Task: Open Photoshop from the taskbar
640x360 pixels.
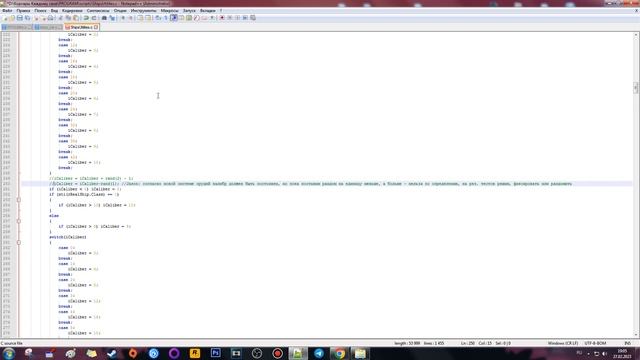Action: 216,353
